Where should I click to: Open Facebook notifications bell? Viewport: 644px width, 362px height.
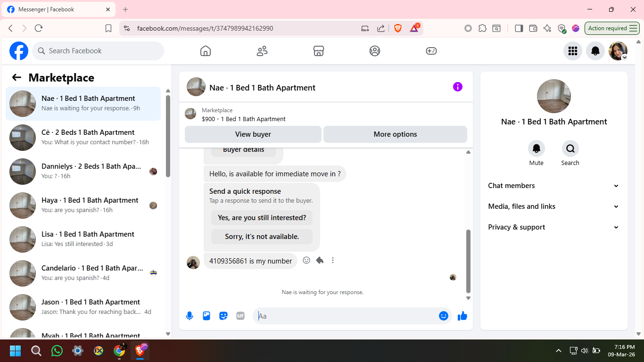[595, 51]
